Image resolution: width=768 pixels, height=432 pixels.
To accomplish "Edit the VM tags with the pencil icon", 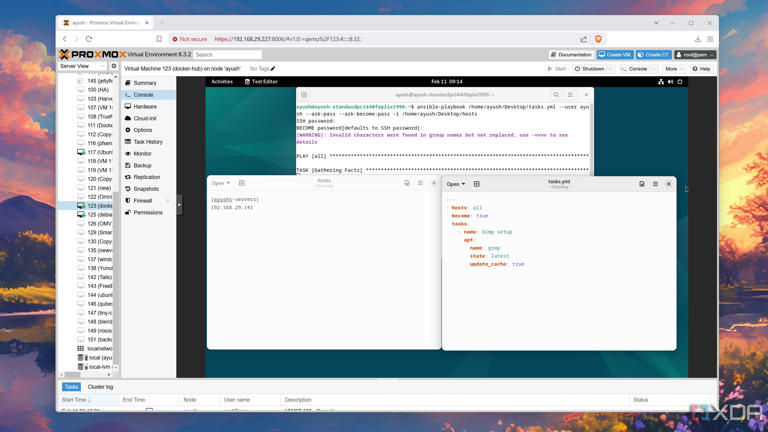I will [x=273, y=69].
